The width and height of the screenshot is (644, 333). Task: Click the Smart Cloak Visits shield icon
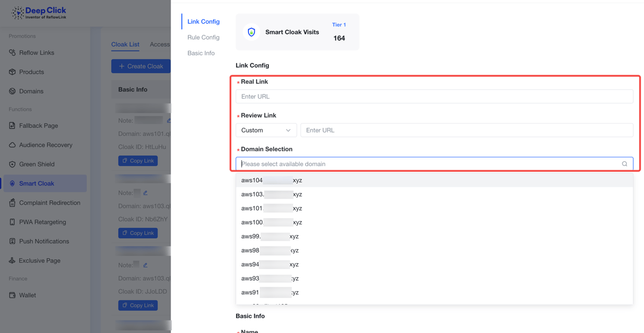click(x=251, y=32)
